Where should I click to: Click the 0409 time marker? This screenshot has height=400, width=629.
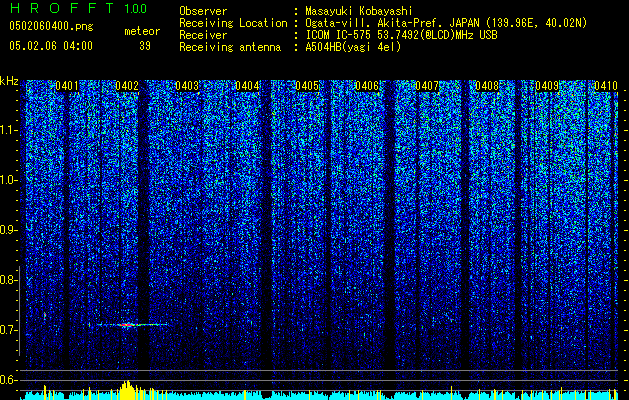click(x=547, y=86)
